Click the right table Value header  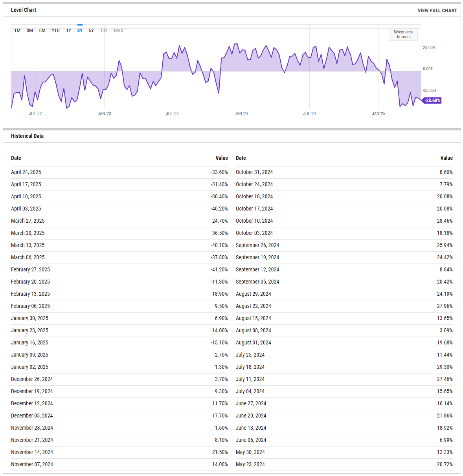(446, 158)
